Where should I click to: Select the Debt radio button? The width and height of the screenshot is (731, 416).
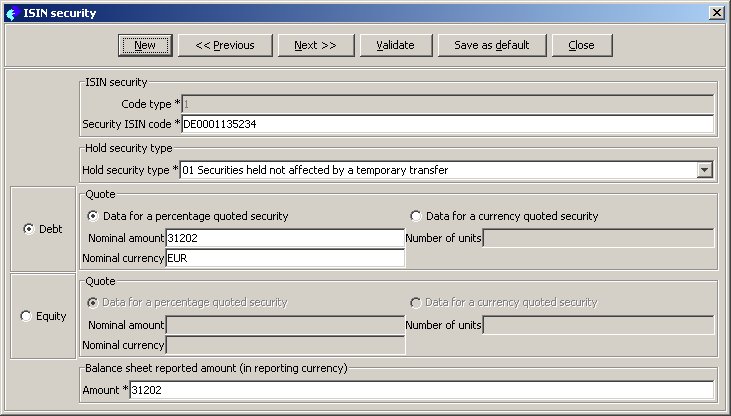27,229
